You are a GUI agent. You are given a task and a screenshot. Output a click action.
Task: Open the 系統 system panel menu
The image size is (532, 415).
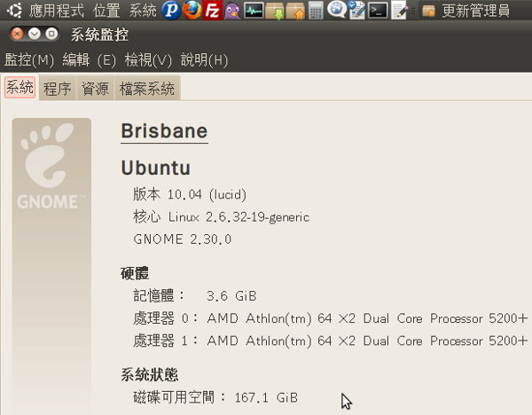point(143,11)
